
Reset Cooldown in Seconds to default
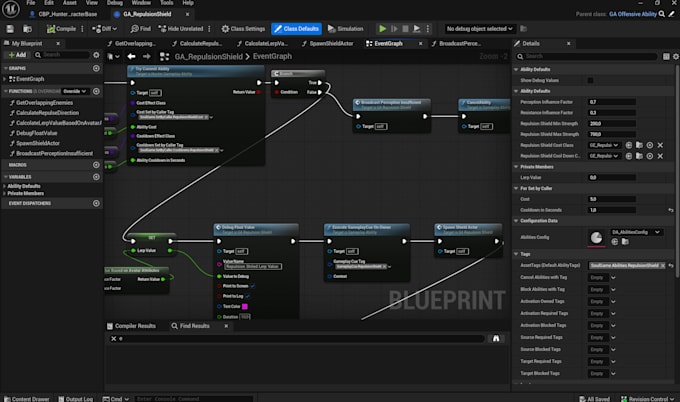coord(670,210)
